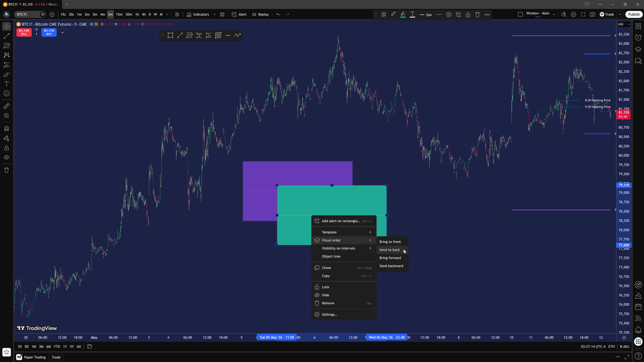The height and width of the screenshot is (362, 644).
Task: Open trend line tools in left sidebar
Action: 7,36
